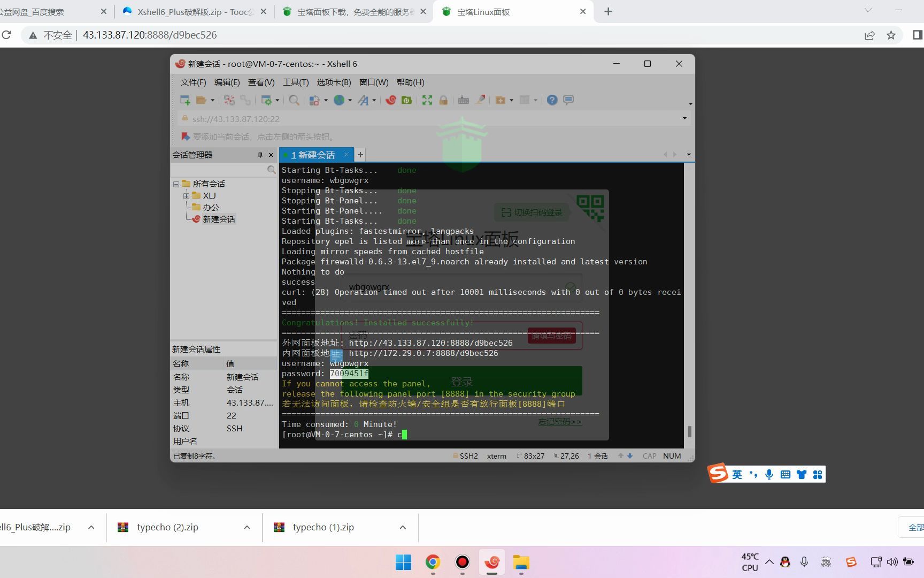Reload the browser page
Image resolution: width=924 pixels, height=578 pixels.
point(6,35)
